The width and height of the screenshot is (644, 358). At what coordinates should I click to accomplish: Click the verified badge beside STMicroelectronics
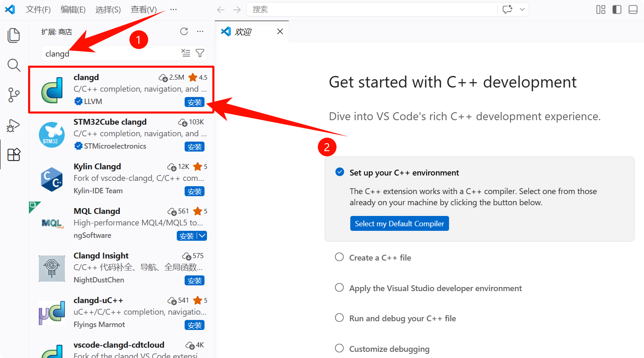pos(78,146)
